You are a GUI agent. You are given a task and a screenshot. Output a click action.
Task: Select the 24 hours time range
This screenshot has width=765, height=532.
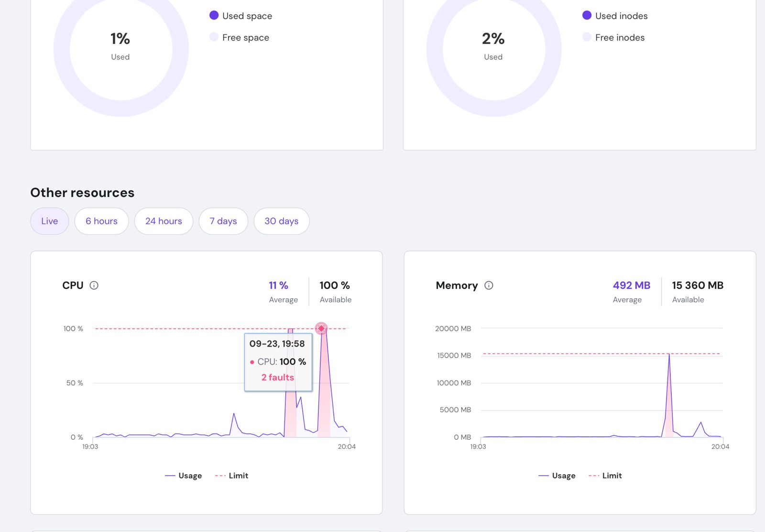(164, 221)
